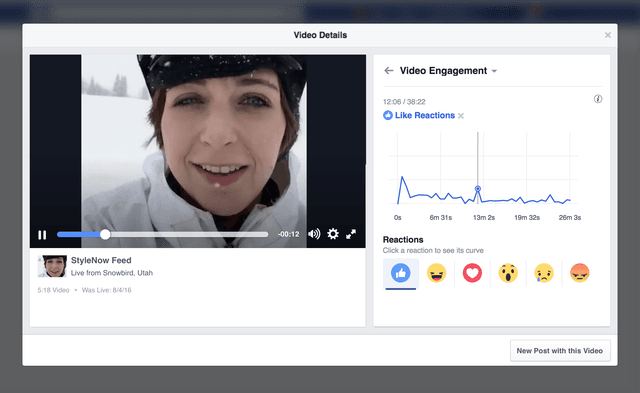This screenshot has width=640, height=393.
Task: Select the Like thumbs-up reaction
Action: pos(400,273)
